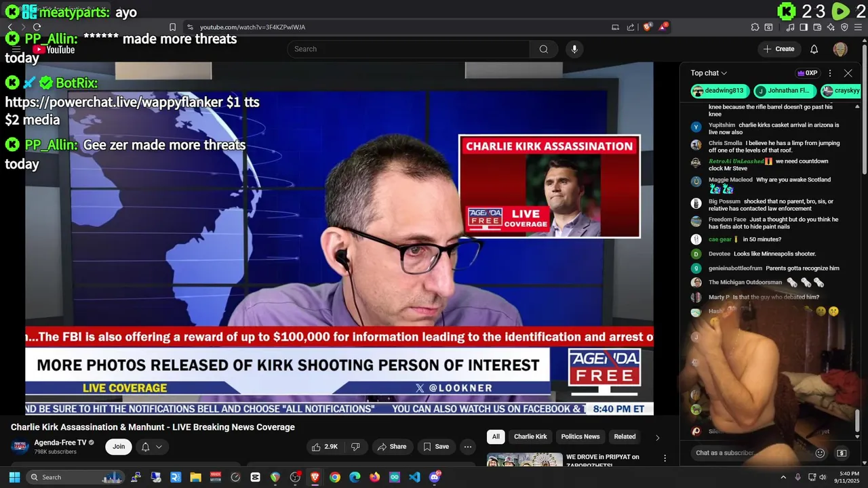Image resolution: width=868 pixels, height=488 pixels.
Task: Open the Super Chat dollar icon
Action: pyautogui.click(x=842, y=453)
